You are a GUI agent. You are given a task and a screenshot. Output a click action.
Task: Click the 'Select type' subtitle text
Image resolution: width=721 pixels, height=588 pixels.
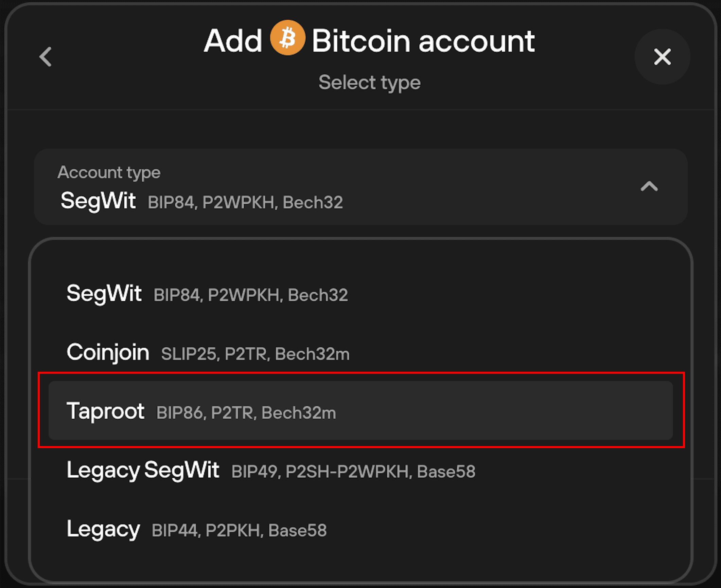(x=369, y=82)
